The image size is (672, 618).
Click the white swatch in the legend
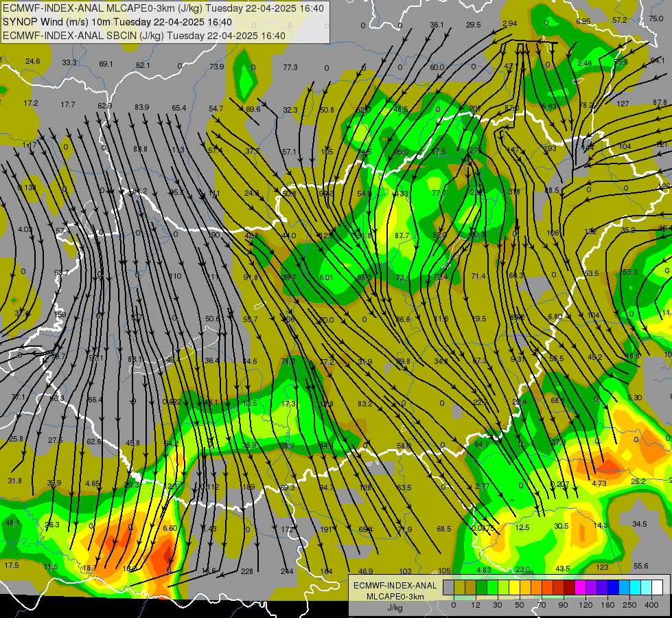pos(657,587)
